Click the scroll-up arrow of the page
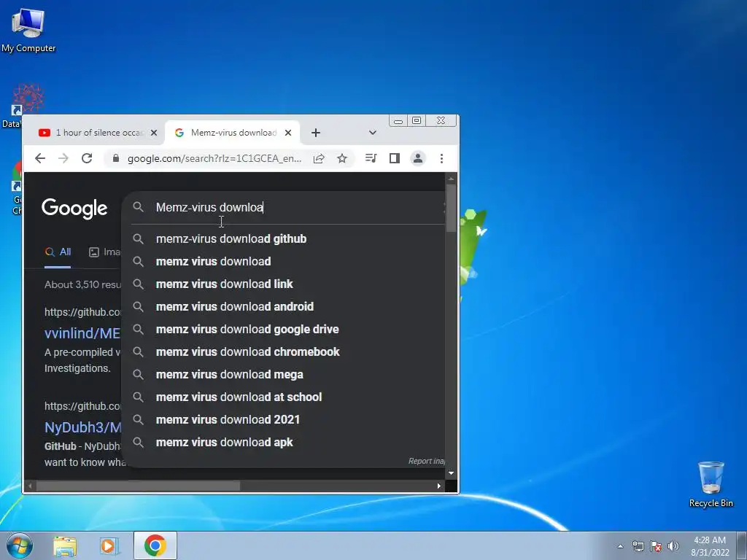 coord(451,179)
